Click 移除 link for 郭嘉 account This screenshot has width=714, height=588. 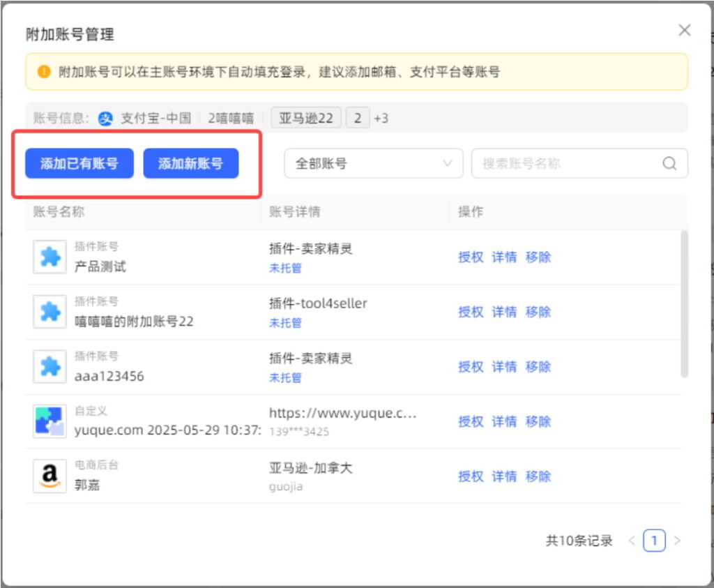pyautogui.click(x=538, y=476)
